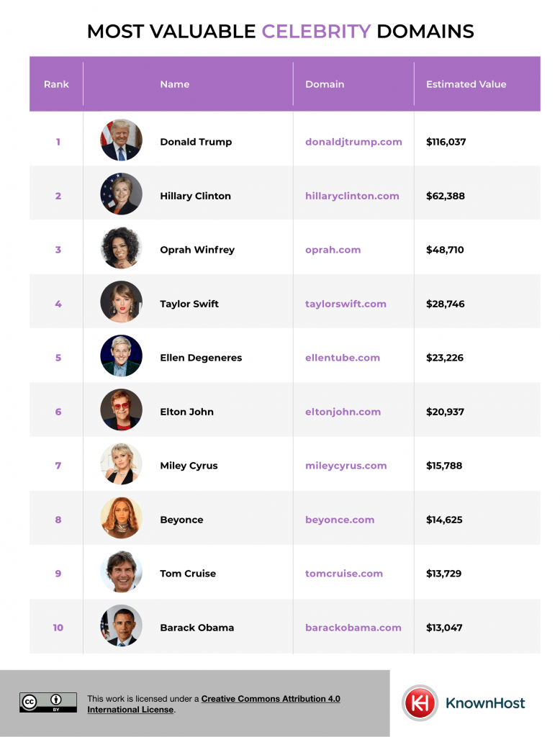
Task: Click the portrait thumbnail beside beyonce.com
Action: click(x=122, y=517)
